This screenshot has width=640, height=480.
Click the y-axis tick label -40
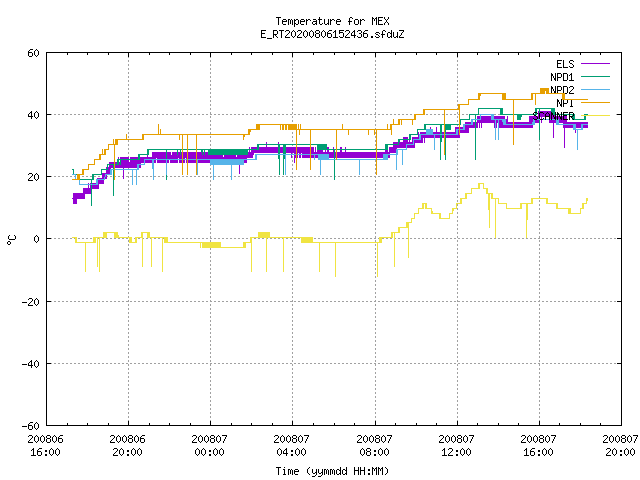tap(31, 364)
